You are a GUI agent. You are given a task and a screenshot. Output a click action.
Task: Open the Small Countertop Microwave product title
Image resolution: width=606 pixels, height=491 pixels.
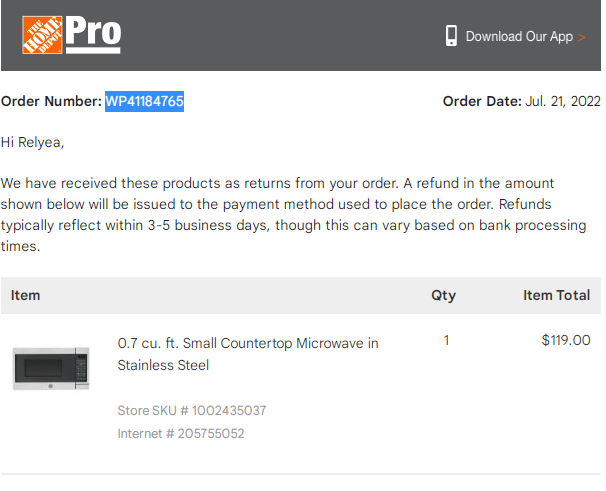pos(248,354)
